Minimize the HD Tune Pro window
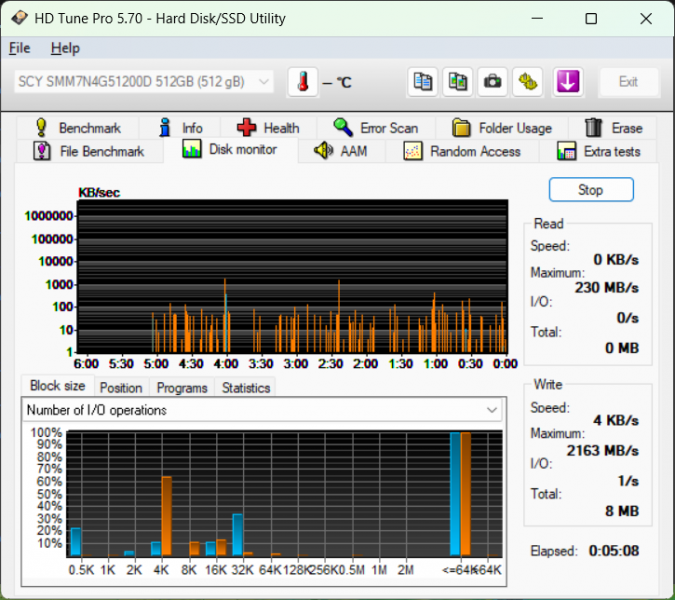This screenshot has height=600, width=675. (x=537, y=19)
